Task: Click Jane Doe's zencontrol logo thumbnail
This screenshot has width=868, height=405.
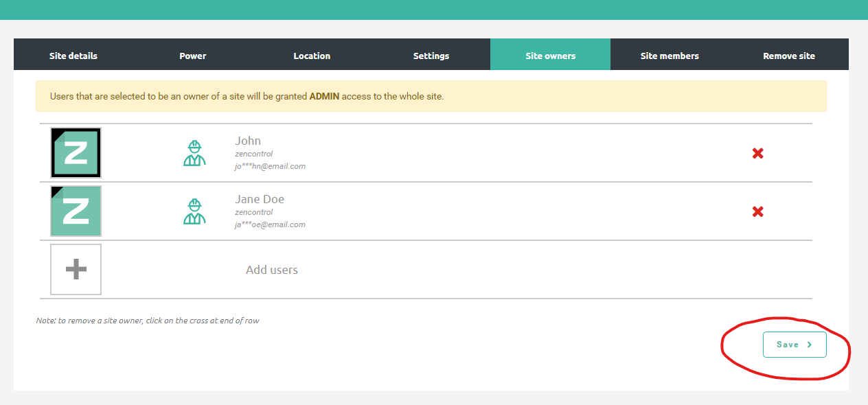Action: 76,211
